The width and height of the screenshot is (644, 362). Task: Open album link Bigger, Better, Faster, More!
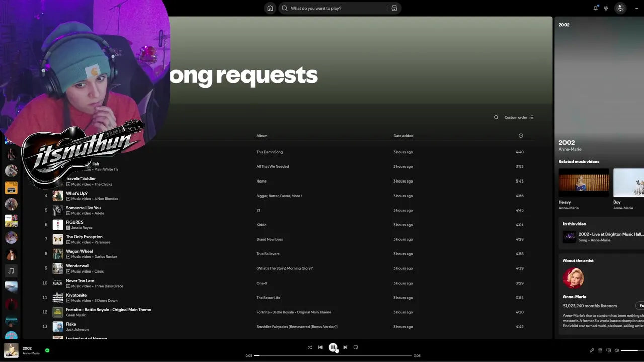click(279, 196)
